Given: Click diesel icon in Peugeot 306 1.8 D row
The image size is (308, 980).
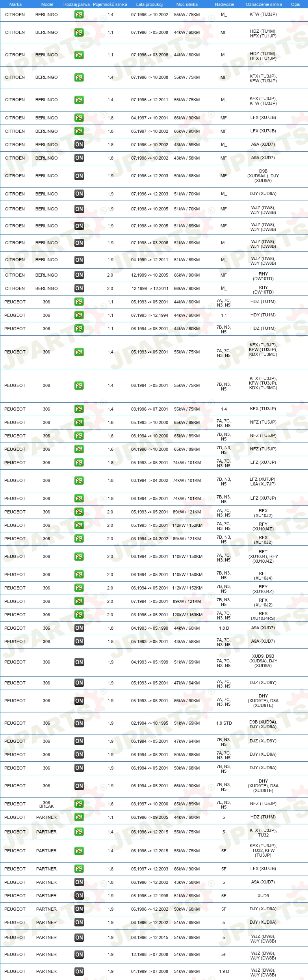Looking at the screenshot, I should [79, 628].
